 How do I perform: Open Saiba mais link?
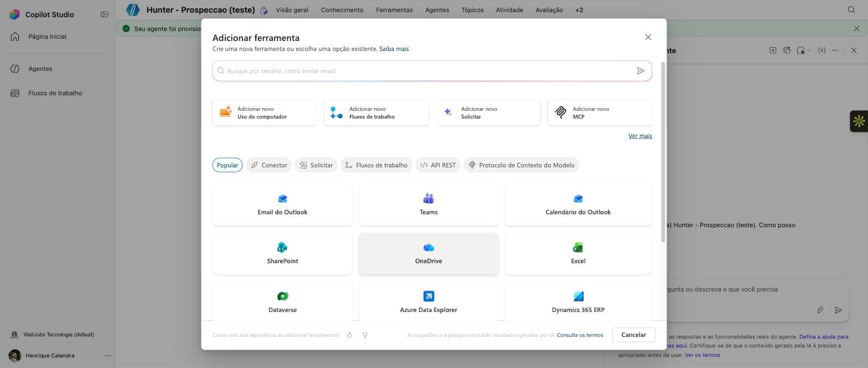[x=394, y=49]
